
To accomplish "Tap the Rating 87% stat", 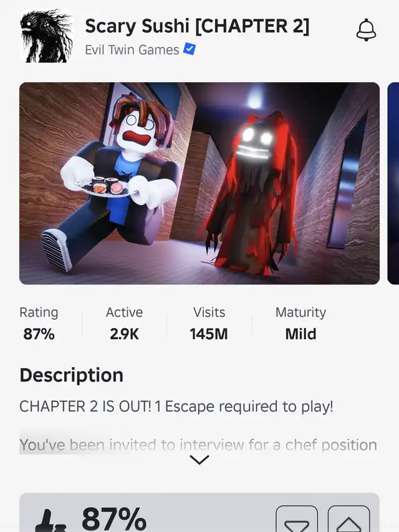I will click(x=39, y=323).
